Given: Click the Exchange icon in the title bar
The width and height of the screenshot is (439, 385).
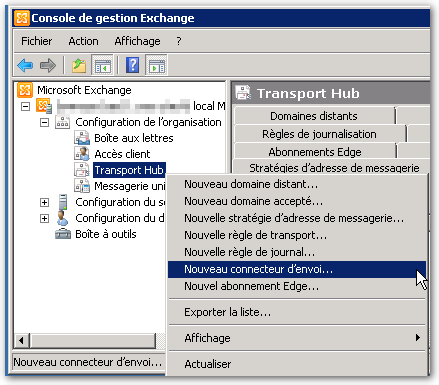Looking at the screenshot, I should [x=22, y=18].
